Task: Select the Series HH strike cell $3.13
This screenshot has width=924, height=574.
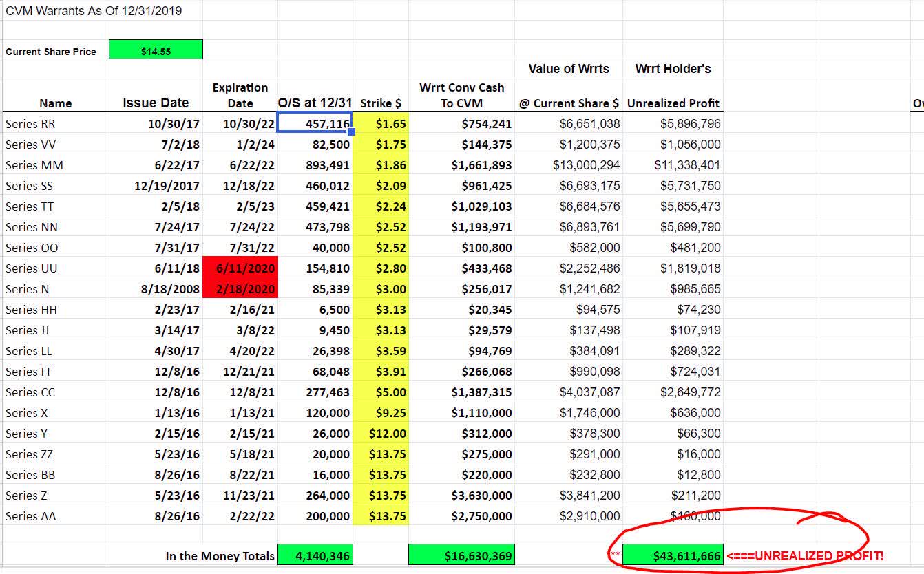Action: click(x=381, y=310)
